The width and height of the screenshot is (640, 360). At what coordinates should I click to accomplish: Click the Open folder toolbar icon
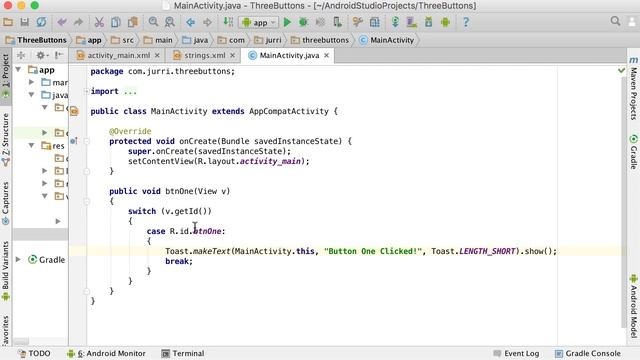(8, 22)
